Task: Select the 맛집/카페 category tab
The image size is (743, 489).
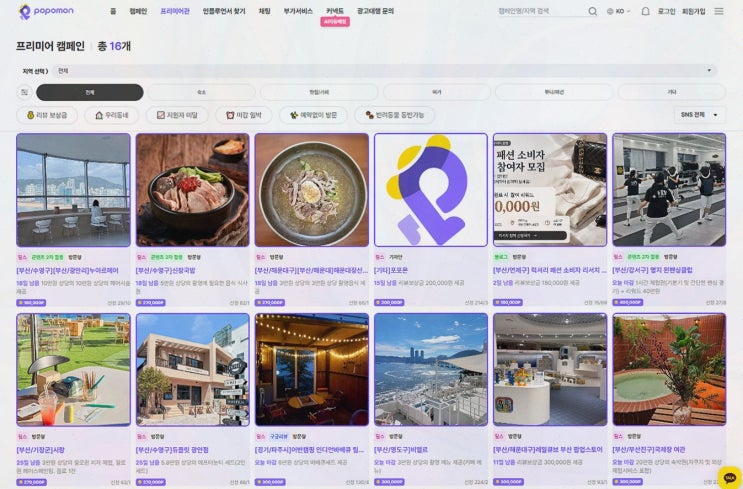Action: [319, 92]
